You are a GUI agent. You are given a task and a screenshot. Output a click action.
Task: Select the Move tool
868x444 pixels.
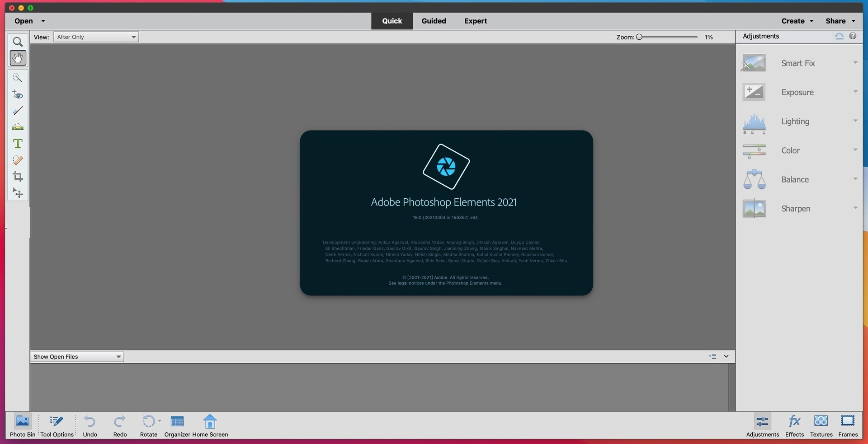click(x=18, y=193)
